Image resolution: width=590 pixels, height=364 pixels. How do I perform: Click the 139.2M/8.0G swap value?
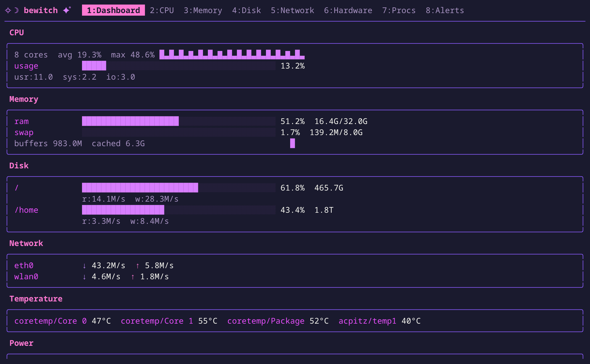pos(336,132)
